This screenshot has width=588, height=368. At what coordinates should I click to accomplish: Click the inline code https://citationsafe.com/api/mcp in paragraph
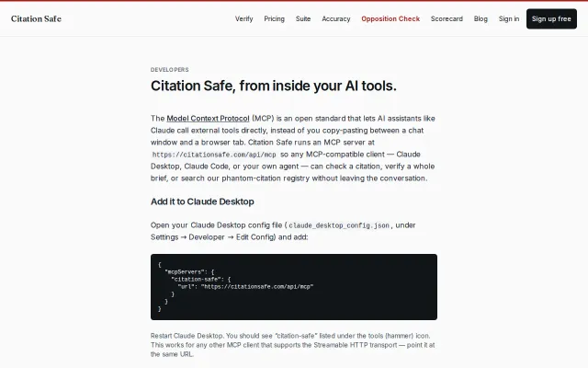pyautogui.click(x=214, y=155)
